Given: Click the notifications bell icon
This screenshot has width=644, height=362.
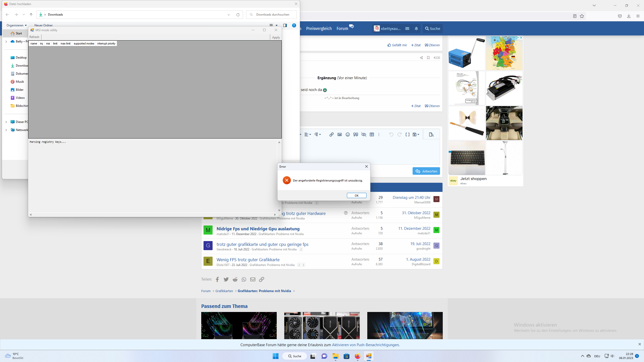Looking at the screenshot, I should 416,28.
